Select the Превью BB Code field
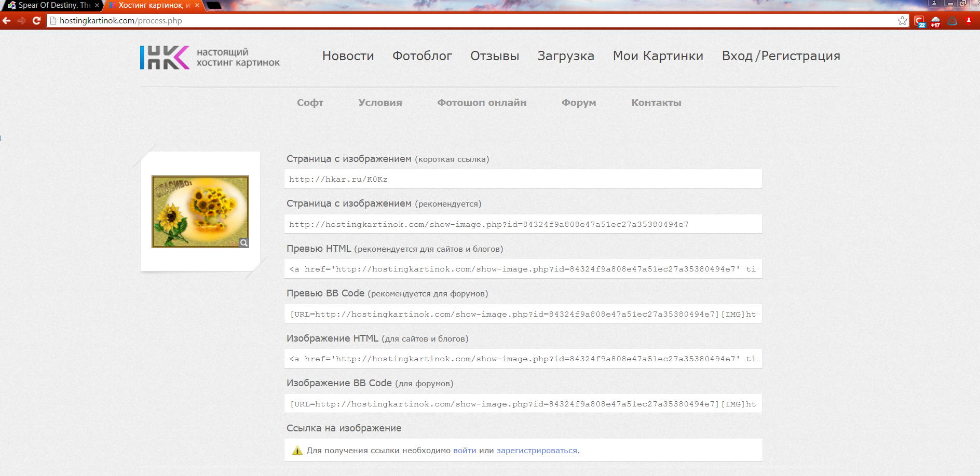980x476 pixels. (523, 314)
